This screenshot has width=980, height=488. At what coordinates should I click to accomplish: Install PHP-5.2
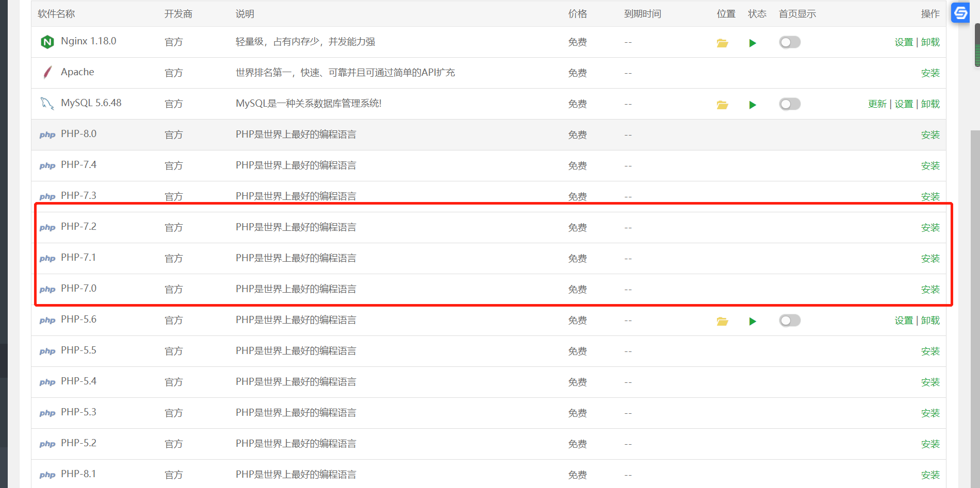pos(930,444)
